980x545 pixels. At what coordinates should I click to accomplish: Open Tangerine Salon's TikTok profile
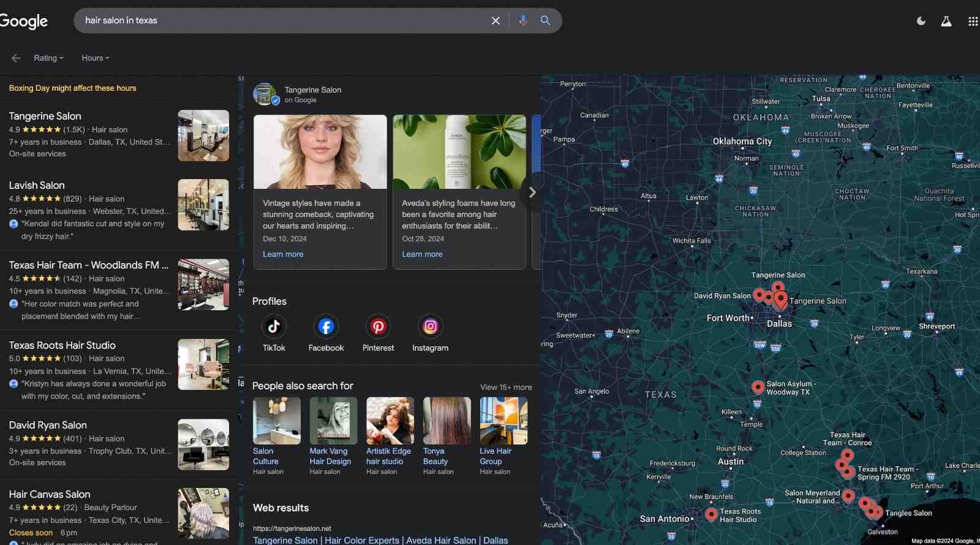tap(274, 327)
